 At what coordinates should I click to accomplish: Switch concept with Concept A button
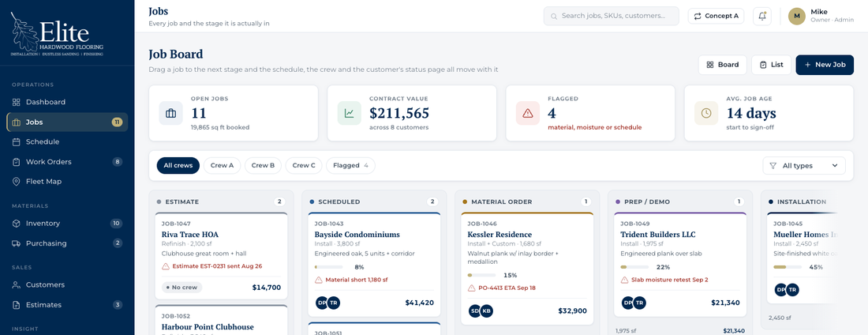[716, 16]
